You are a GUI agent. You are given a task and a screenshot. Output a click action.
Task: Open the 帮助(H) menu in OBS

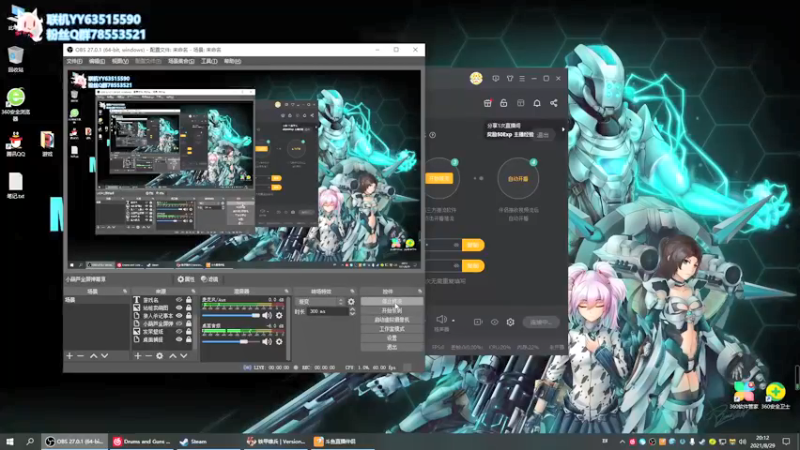pos(232,61)
